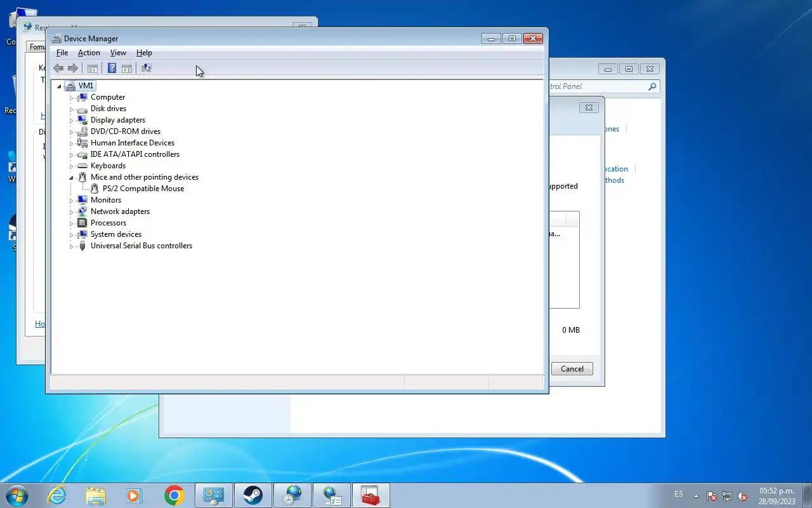812x508 pixels.
Task: Expand the Processors category
Action: 71,224
